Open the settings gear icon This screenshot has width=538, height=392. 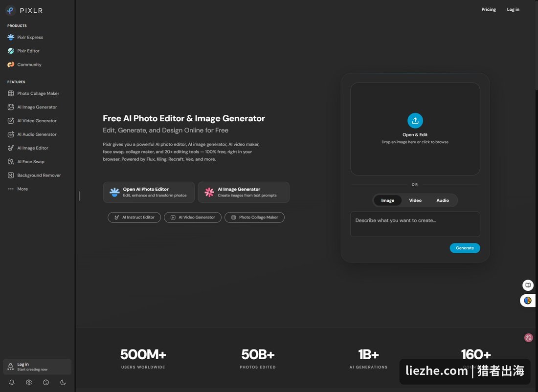coord(29,382)
